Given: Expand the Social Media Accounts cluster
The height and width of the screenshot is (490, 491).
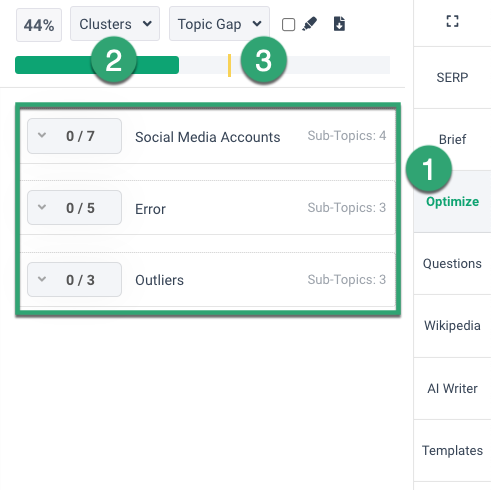Looking at the screenshot, I should click(x=42, y=135).
